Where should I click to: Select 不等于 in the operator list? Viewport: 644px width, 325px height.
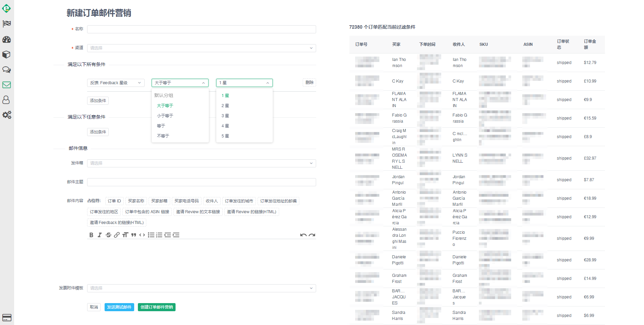coord(180,136)
